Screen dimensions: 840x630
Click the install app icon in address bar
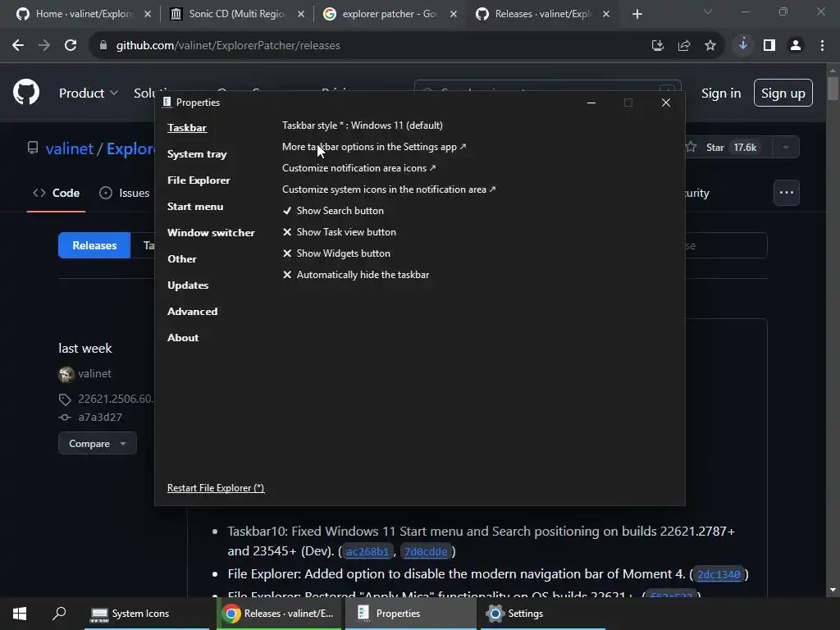657,46
